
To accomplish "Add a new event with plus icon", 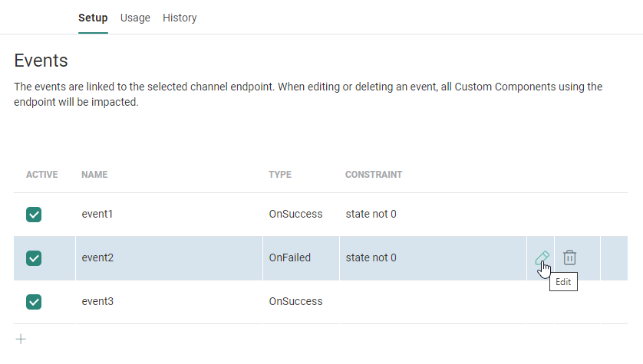I will (21, 339).
